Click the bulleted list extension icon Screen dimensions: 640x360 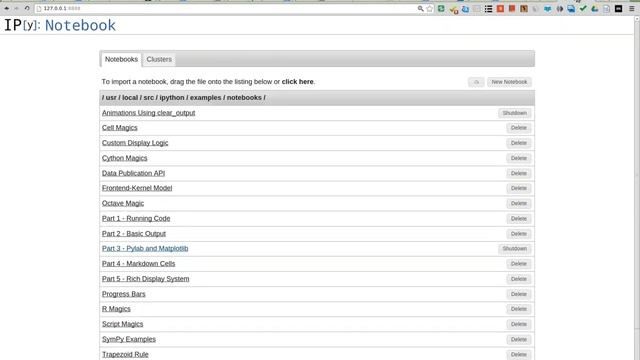pyautogui.click(x=488, y=8)
